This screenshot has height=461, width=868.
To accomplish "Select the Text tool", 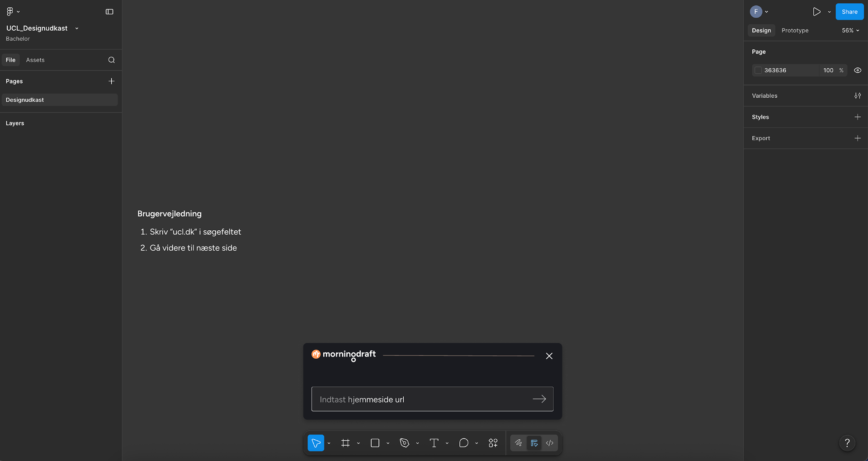I will pos(434,443).
